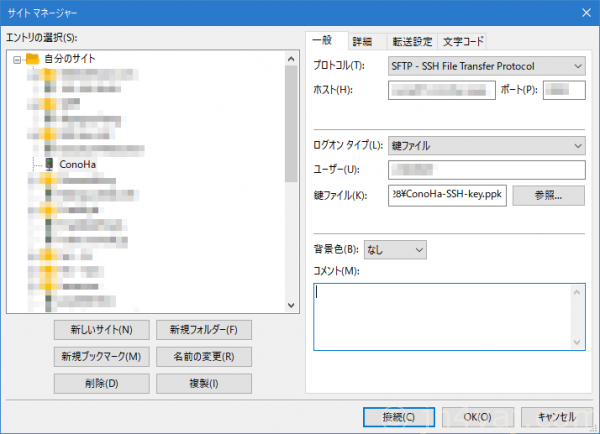This screenshot has height=434, width=600.
Task: Collapse the 自分のサイト tree node
Action: [x=17, y=59]
